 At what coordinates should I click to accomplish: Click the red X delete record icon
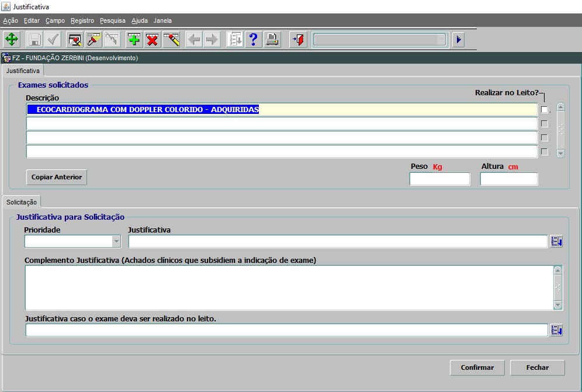coord(152,39)
